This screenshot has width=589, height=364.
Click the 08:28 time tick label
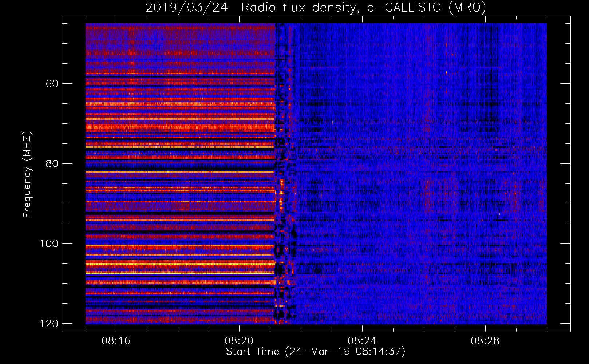pyautogui.click(x=485, y=341)
